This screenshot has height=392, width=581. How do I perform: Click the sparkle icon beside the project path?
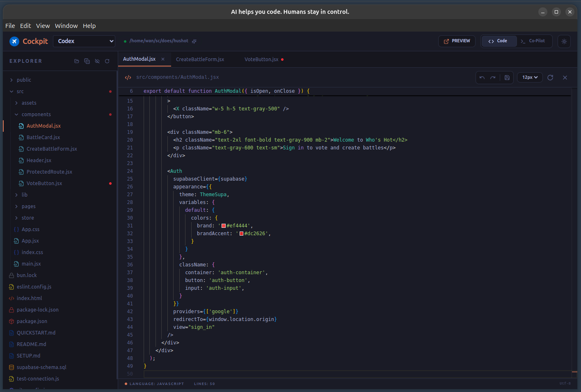(x=194, y=41)
